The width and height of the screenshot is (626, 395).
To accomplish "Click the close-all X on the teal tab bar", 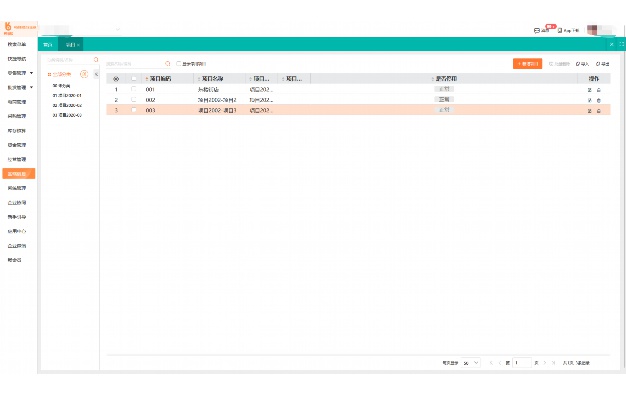I will 611,44.
